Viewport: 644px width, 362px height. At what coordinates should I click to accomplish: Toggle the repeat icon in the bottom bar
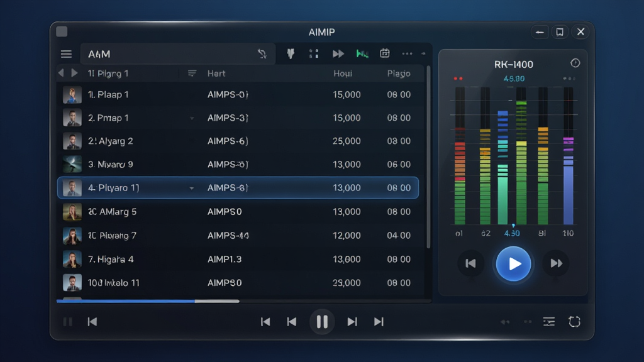(574, 321)
